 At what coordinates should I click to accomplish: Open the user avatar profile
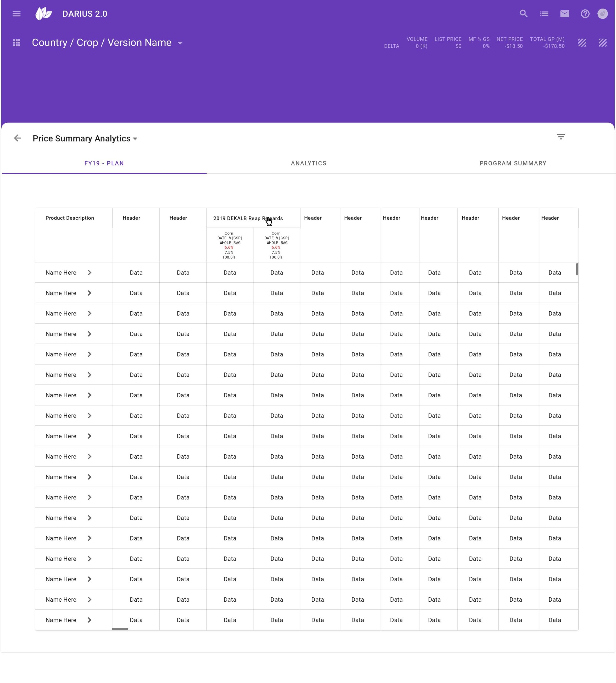[602, 14]
